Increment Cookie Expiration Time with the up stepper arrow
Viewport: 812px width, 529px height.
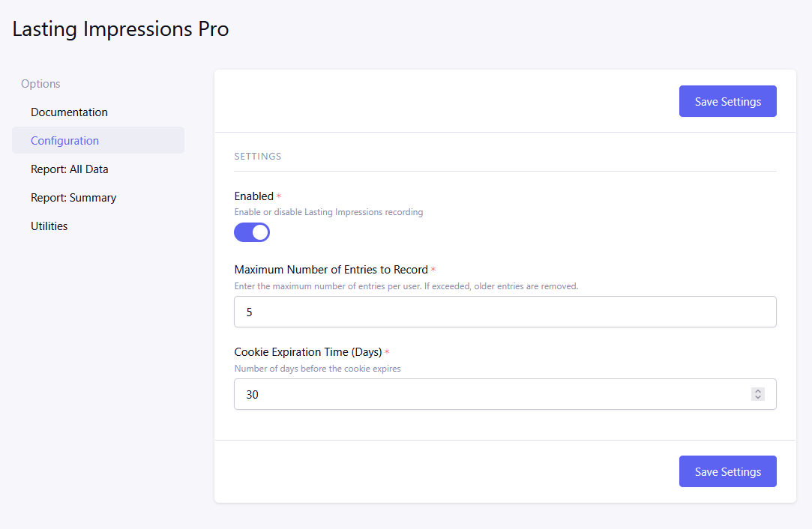(757, 390)
